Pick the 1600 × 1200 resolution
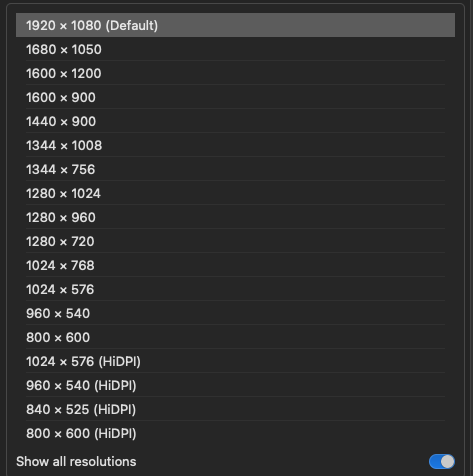Image resolution: width=473 pixels, height=476 pixels. pos(235,73)
